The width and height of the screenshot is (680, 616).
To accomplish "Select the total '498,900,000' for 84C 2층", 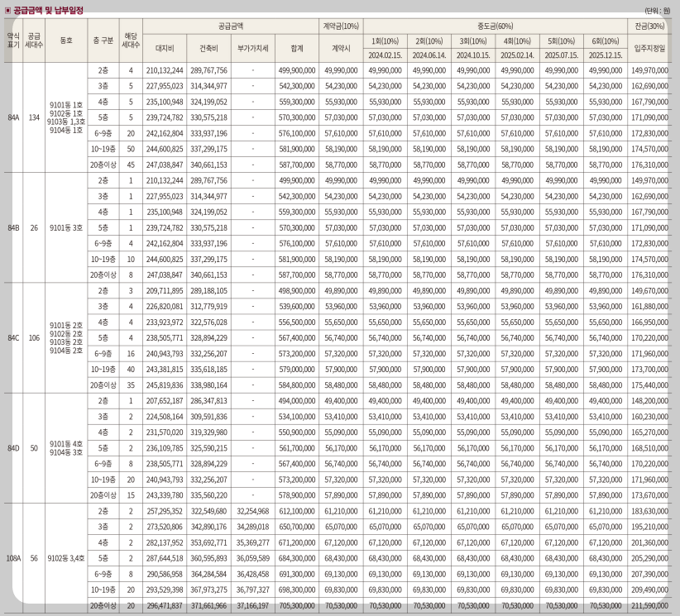I will click(x=297, y=290).
